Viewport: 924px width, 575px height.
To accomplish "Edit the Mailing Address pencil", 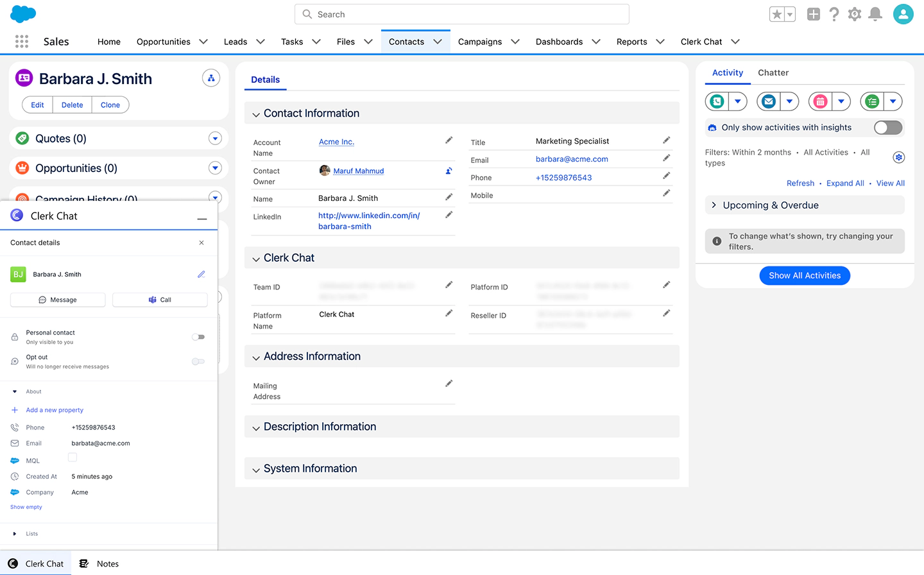I will (449, 384).
